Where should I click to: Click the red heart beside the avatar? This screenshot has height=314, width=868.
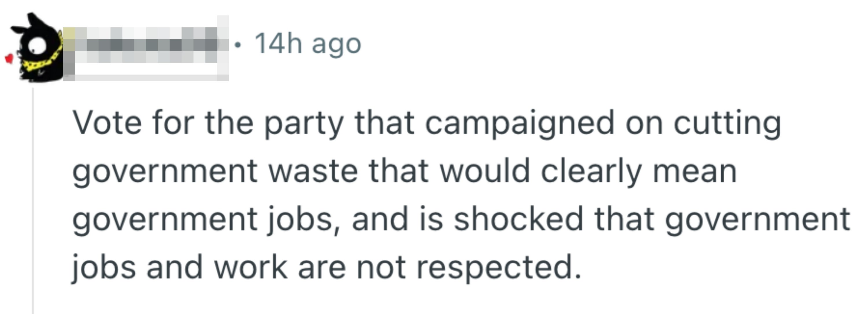click(x=9, y=59)
